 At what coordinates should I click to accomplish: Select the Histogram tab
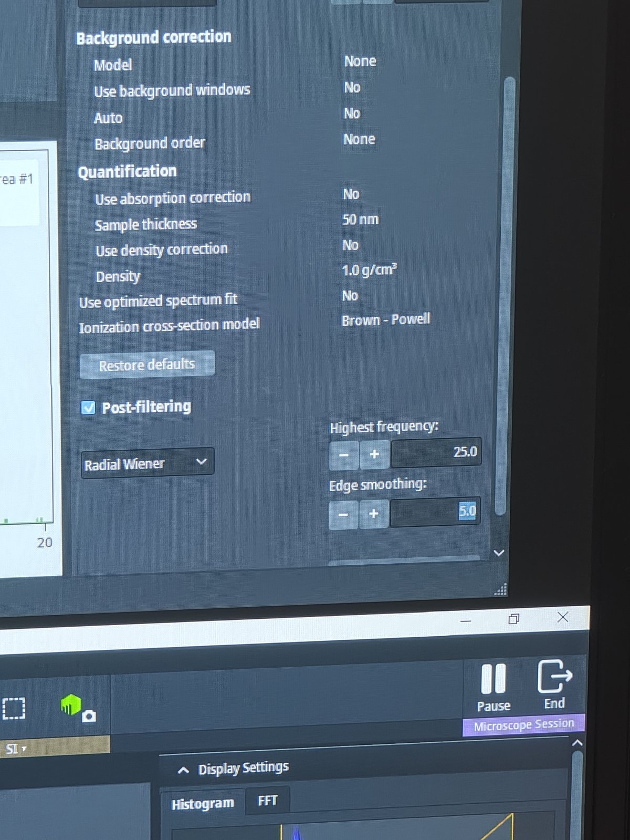click(x=203, y=804)
